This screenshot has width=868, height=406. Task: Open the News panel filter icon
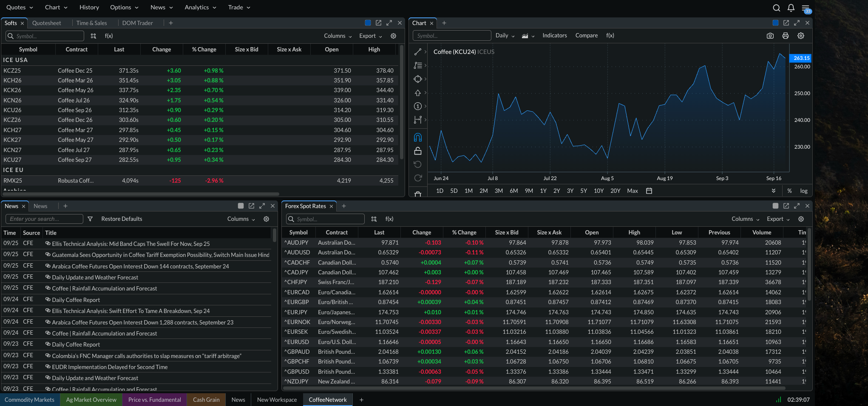pyautogui.click(x=90, y=219)
